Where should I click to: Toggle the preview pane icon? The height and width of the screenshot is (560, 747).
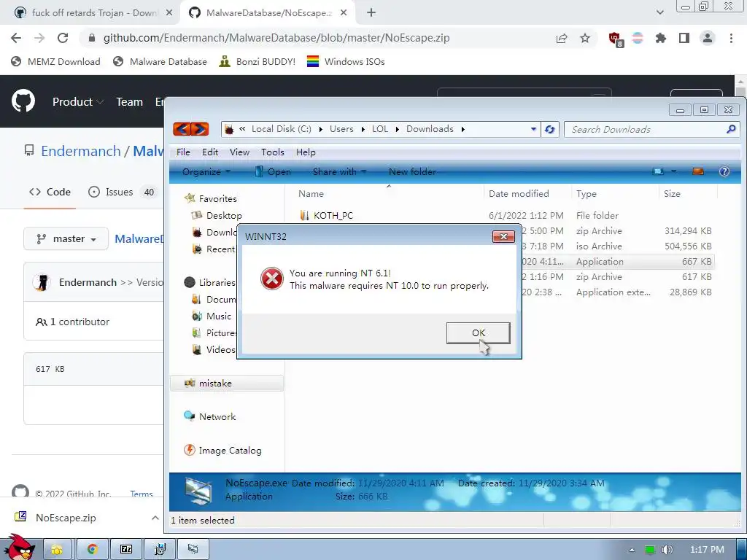coord(698,171)
